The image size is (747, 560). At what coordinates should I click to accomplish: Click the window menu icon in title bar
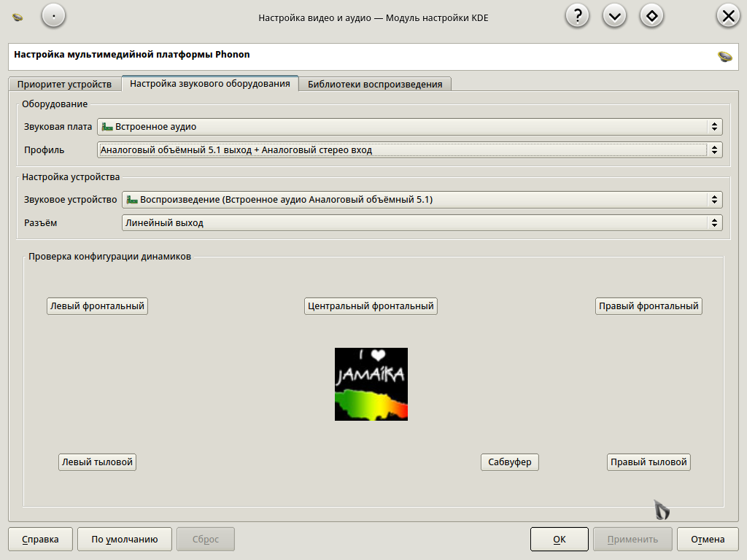[18, 17]
